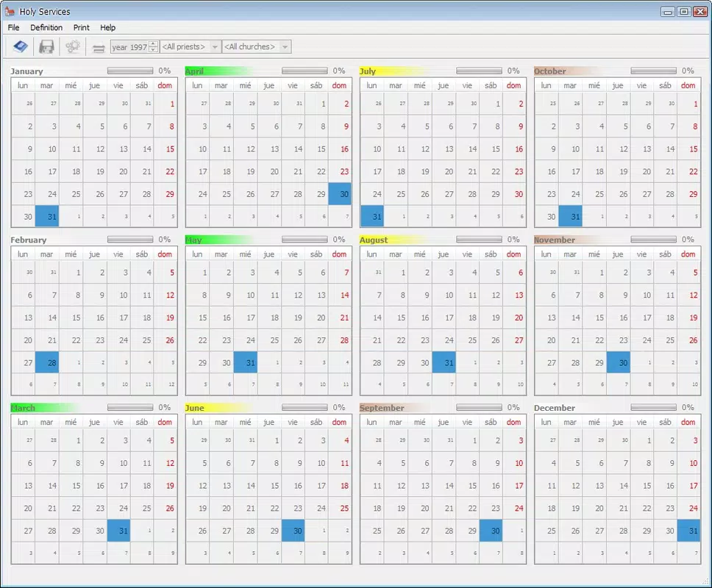Select highlighted day 31 in January
The height and width of the screenshot is (588, 712).
[47, 216]
